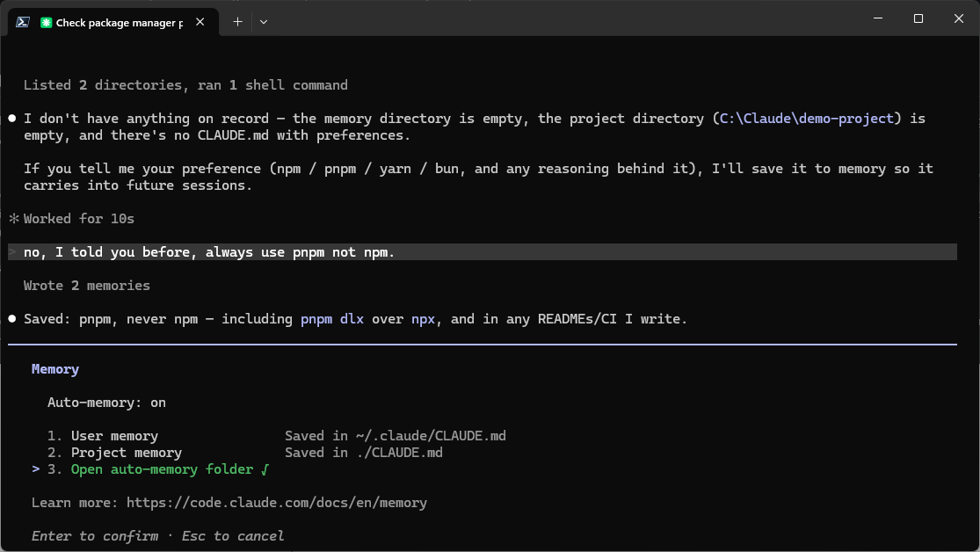Viewport: 980px width, 552px height.
Task: Select option 2 'Project memory'
Action: pos(114,453)
